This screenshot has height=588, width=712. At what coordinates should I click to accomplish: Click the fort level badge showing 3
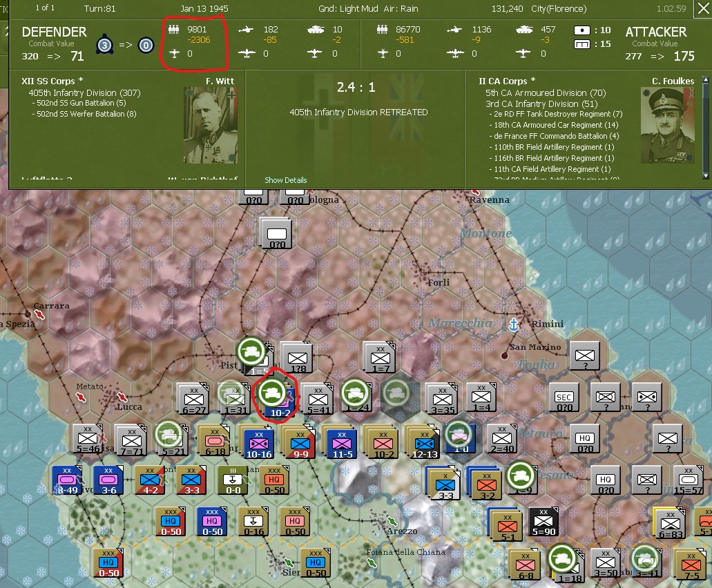[x=104, y=45]
